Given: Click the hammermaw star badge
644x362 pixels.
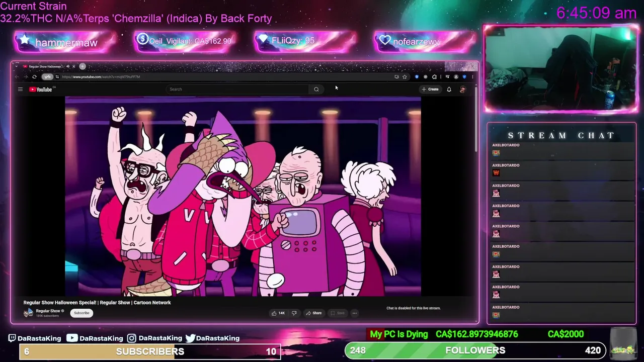Looking at the screenshot, I should pyautogui.click(x=65, y=42).
